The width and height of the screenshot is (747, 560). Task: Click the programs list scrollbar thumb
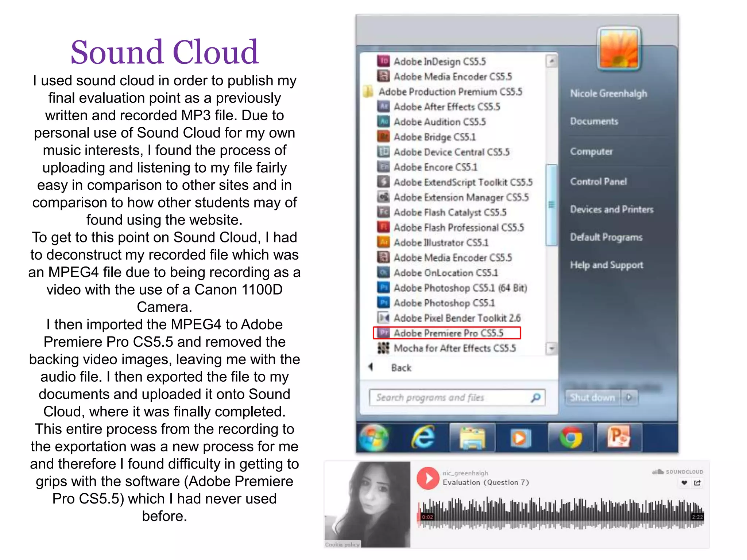(551, 205)
